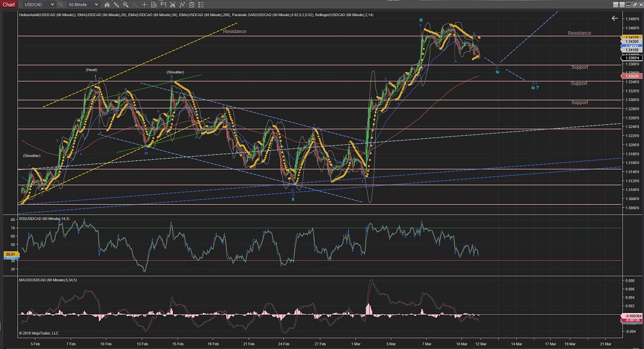Select the crosshair plus cursor icon

[x=144, y=5]
